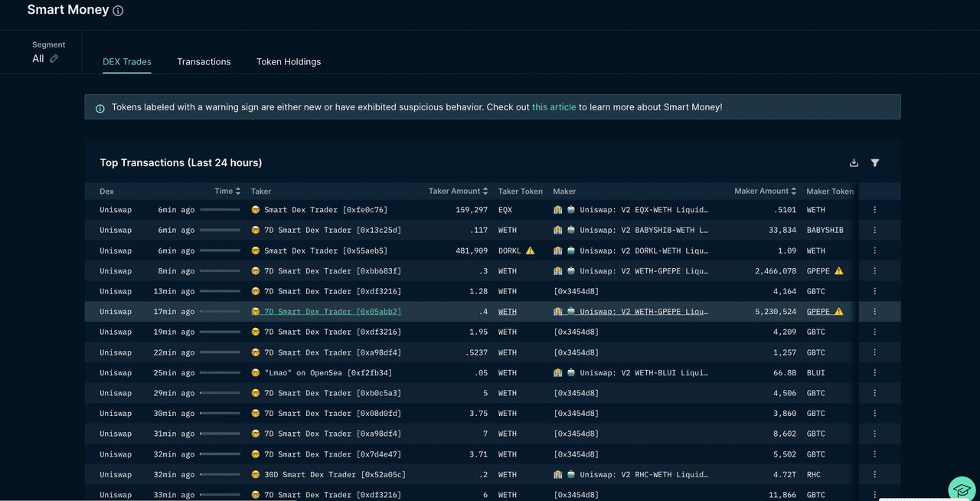Viewport: 980px width, 501px height.
Task: Switch to the Transactions tab
Action: (x=204, y=62)
